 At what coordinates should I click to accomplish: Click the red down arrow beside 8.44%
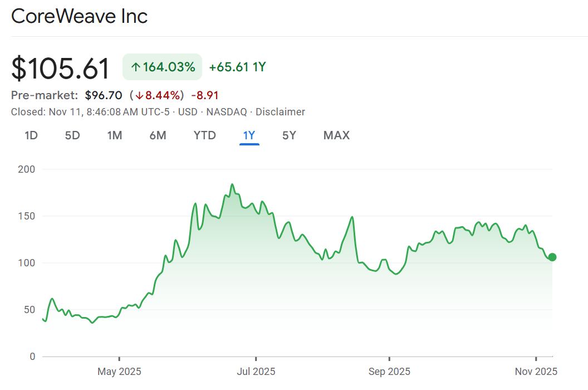pos(140,95)
